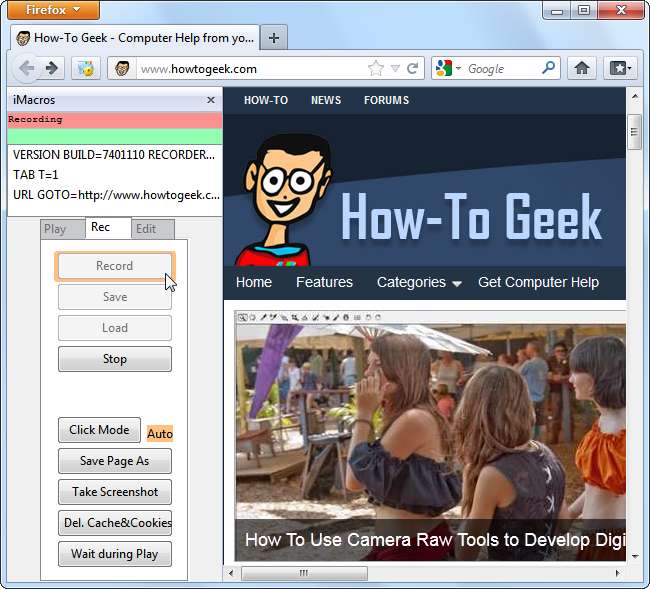The height and width of the screenshot is (589, 650).
Task: Click the vertical scrollbar up arrow
Action: 635,97
